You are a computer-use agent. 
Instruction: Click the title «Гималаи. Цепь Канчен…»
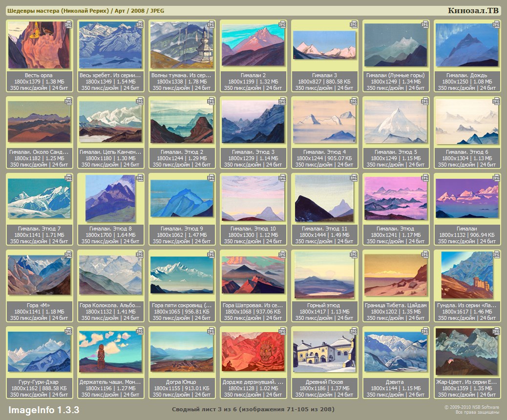110,152
